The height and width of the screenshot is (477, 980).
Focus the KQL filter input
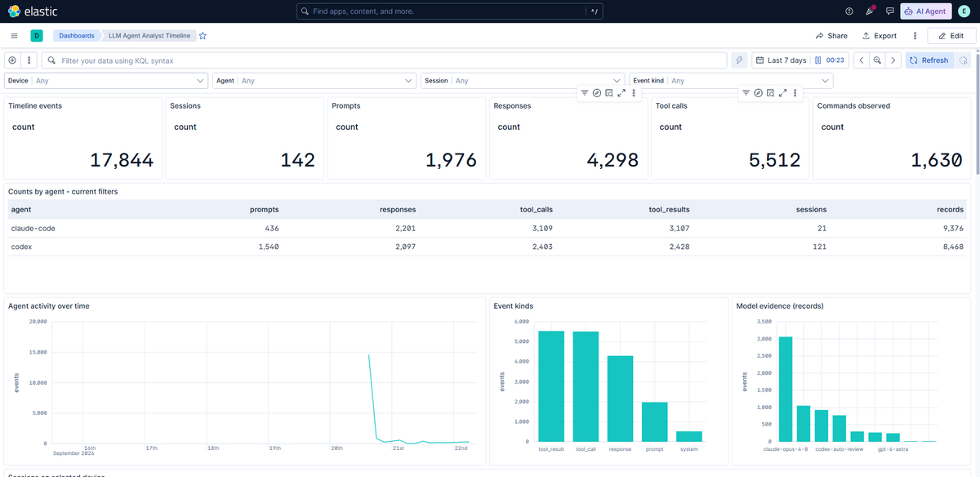tap(384, 60)
